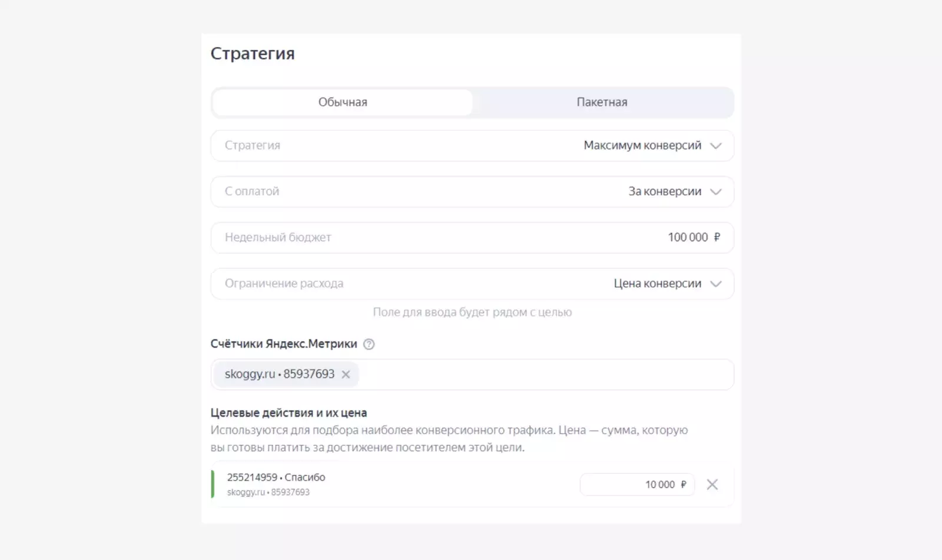This screenshot has height=560, width=942.
Task: Click the green marker on the goal row
Action: tap(214, 484)
